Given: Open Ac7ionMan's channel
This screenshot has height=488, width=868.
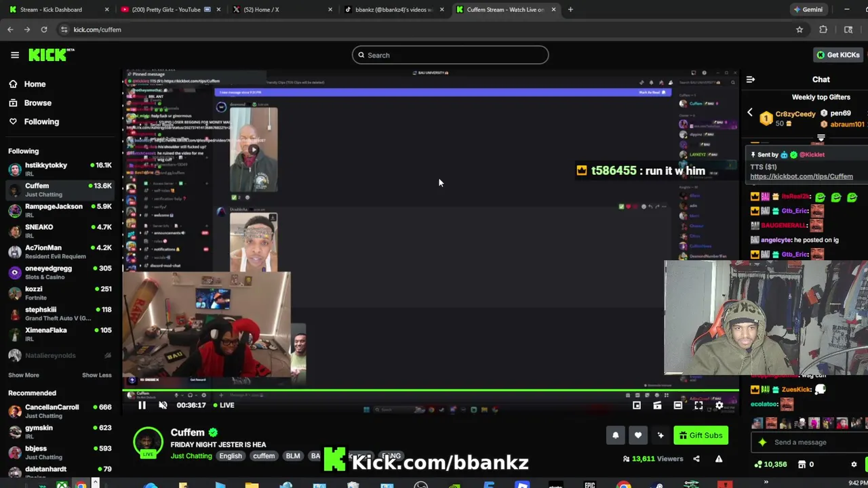Looking at the screenshot, I should [60, 251].
